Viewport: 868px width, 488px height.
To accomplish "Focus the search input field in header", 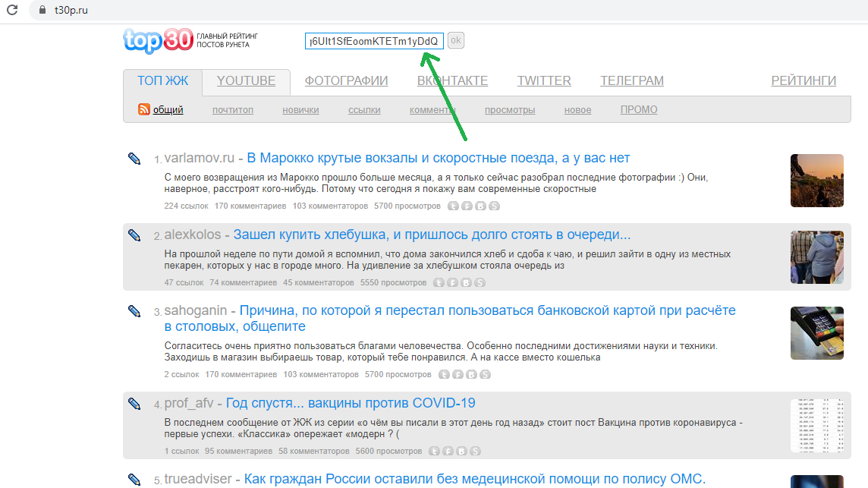I will [374, 41].
